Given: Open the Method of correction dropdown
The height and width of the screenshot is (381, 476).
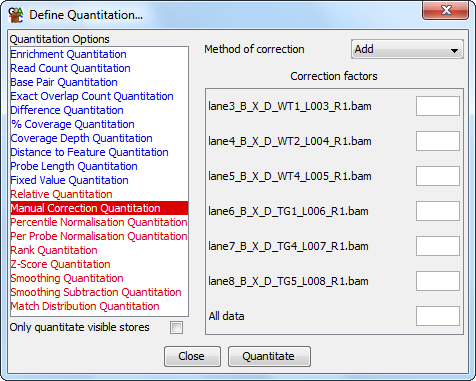Looking at the screenshot, I should point(407,49).
